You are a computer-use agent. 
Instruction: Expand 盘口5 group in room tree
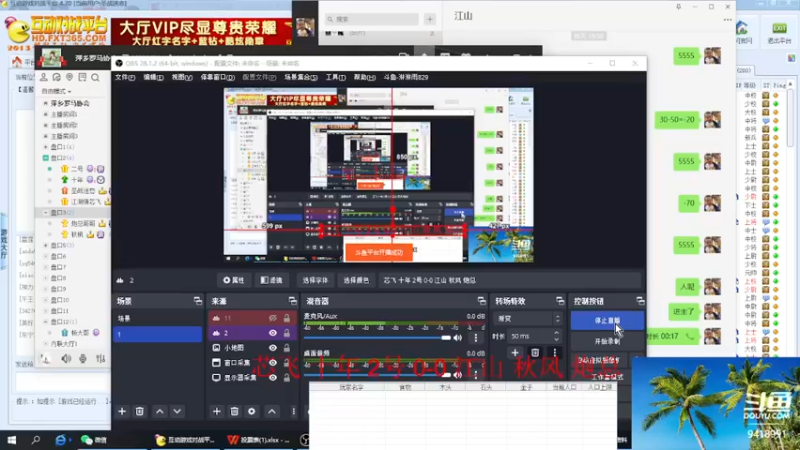tap(45, 245)
